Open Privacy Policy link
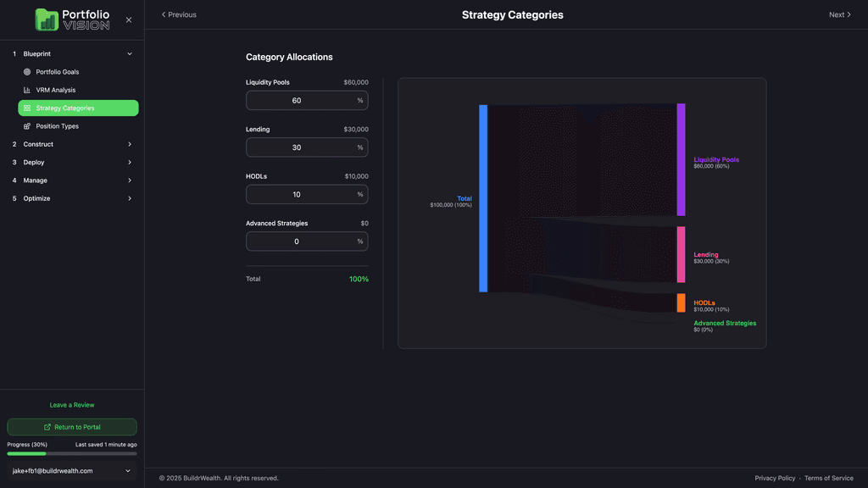868x488 pixels. (x=775, y=478)
